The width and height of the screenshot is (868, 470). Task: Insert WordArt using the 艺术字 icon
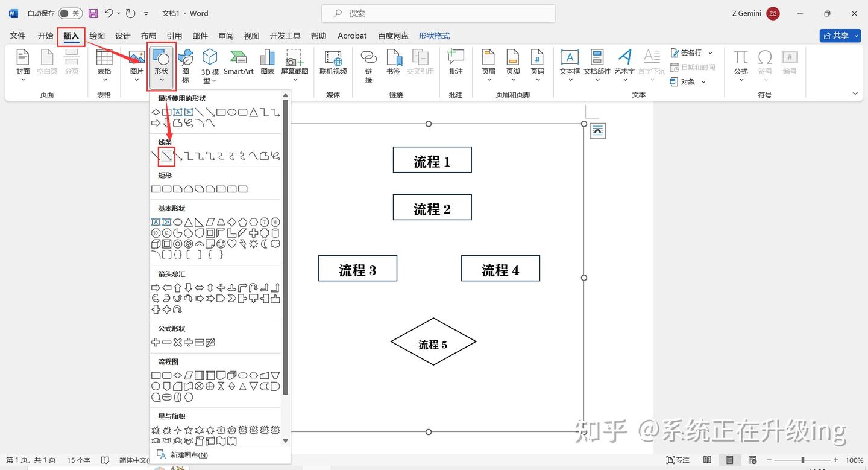click(x=624, y=63)
